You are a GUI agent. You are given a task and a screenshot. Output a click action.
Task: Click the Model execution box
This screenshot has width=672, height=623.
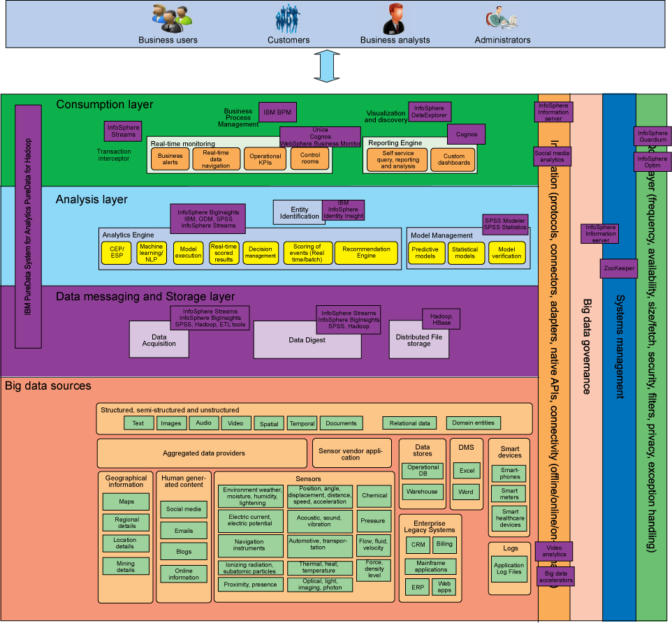(x=188, y=253)
